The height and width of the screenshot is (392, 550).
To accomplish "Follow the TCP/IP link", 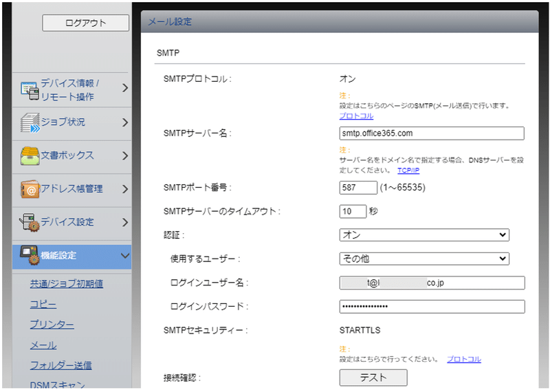I will click(408, 170).
